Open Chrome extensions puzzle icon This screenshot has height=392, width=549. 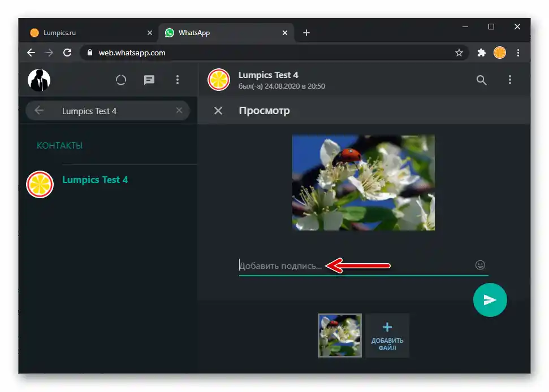pos(481,53)
